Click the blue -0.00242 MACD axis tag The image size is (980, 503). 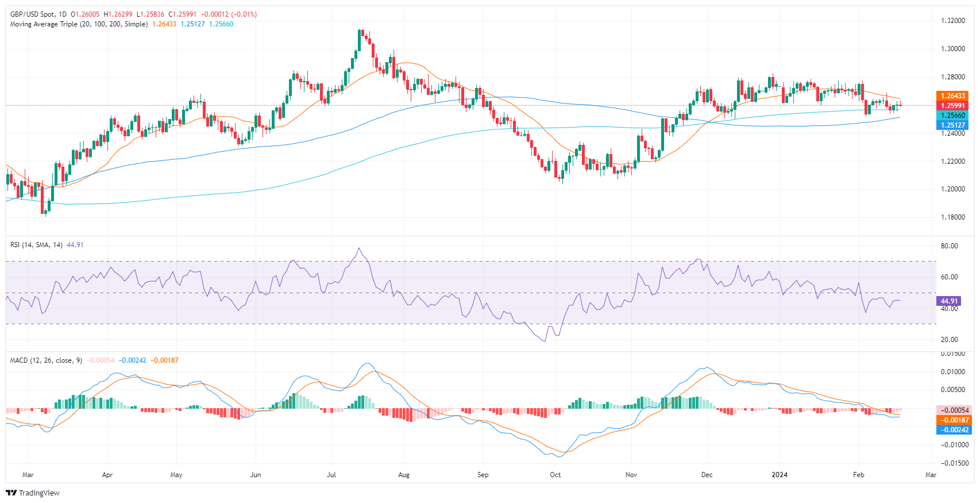pyautogui.click(x=954, y=430)
